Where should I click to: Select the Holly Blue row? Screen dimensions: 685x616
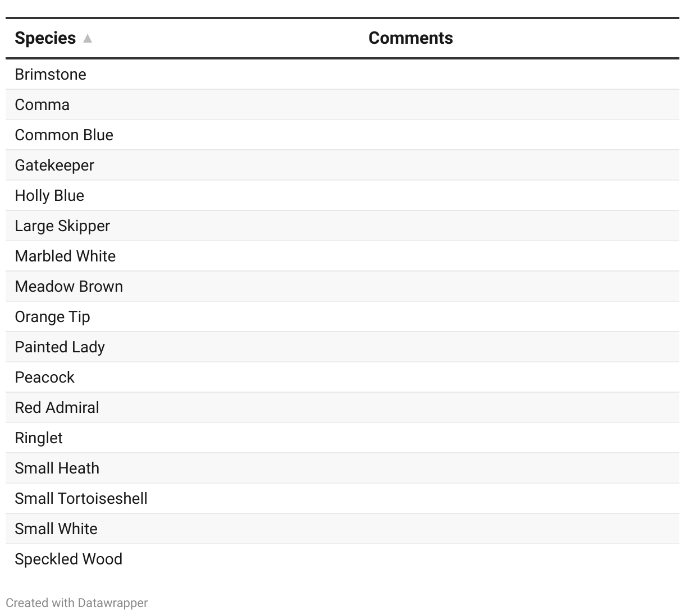click(x=49, y=196)
